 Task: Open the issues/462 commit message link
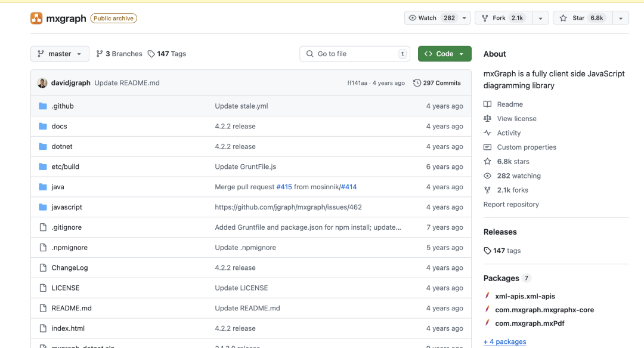click(289, 207)
